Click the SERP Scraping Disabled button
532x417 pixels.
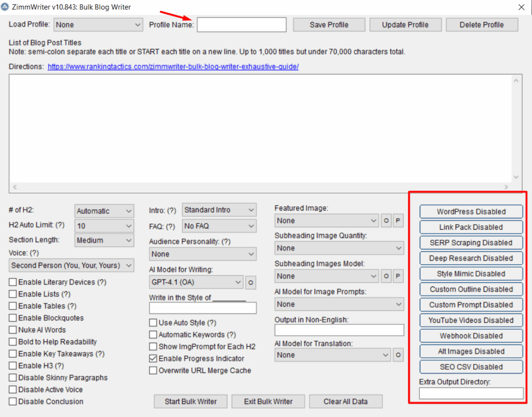click(471, 243)
